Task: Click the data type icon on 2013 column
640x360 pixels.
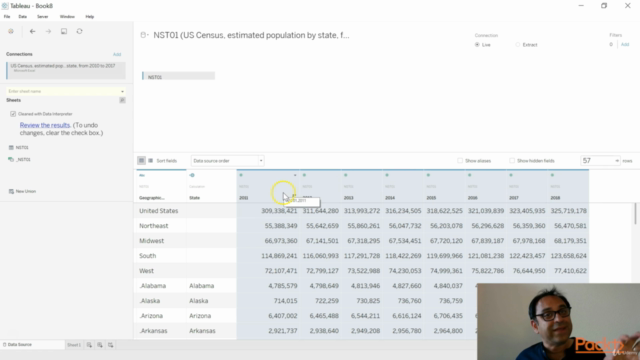Action: [x=346, y=175]
